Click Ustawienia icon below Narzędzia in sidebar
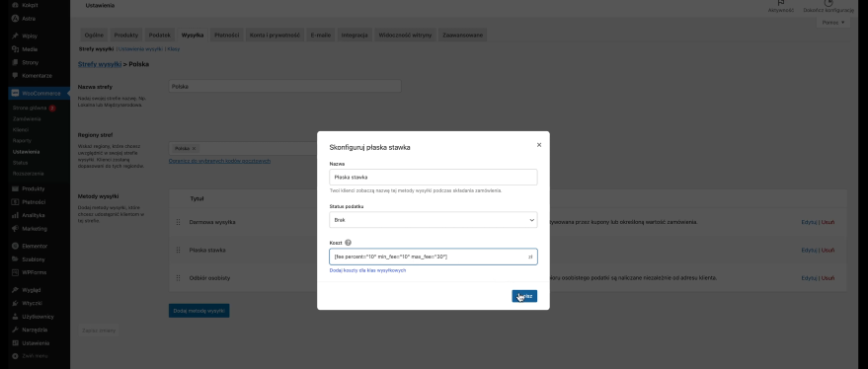 [x=16, y=343]
